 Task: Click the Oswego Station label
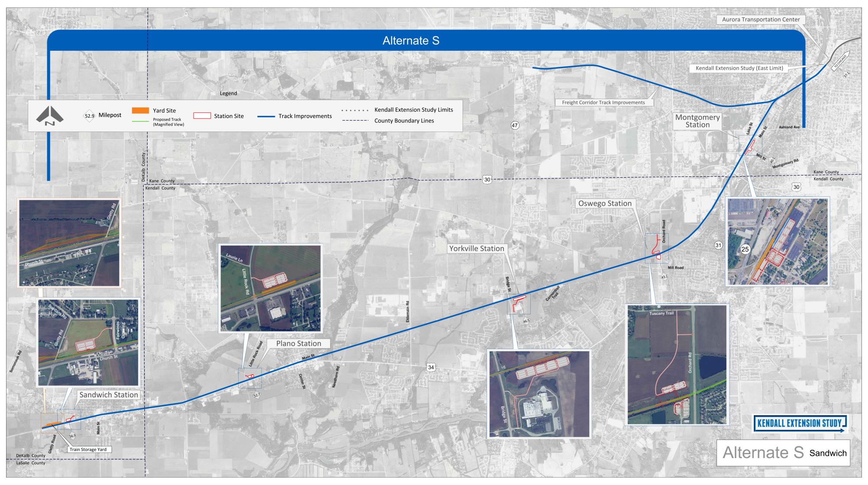point(605,203)
